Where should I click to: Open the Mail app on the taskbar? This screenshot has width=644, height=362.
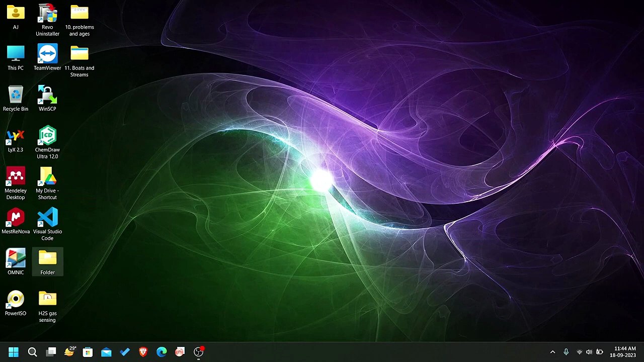pos(106,352)
